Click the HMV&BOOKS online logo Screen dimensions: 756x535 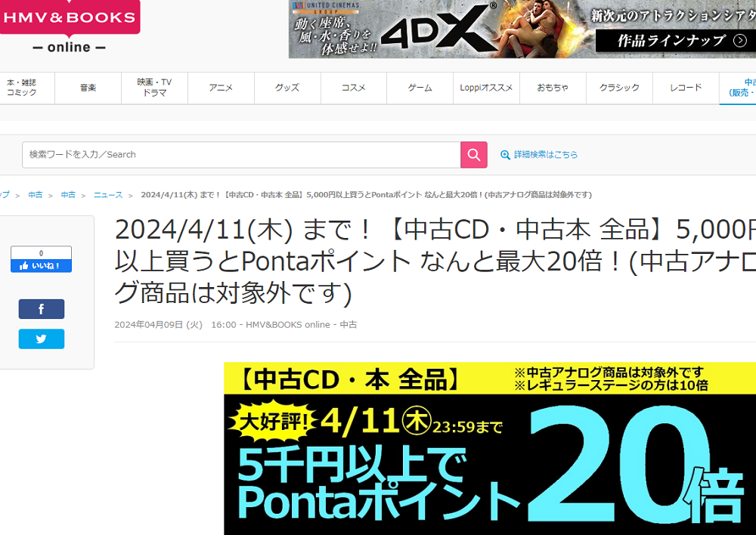tap(70, 27)
